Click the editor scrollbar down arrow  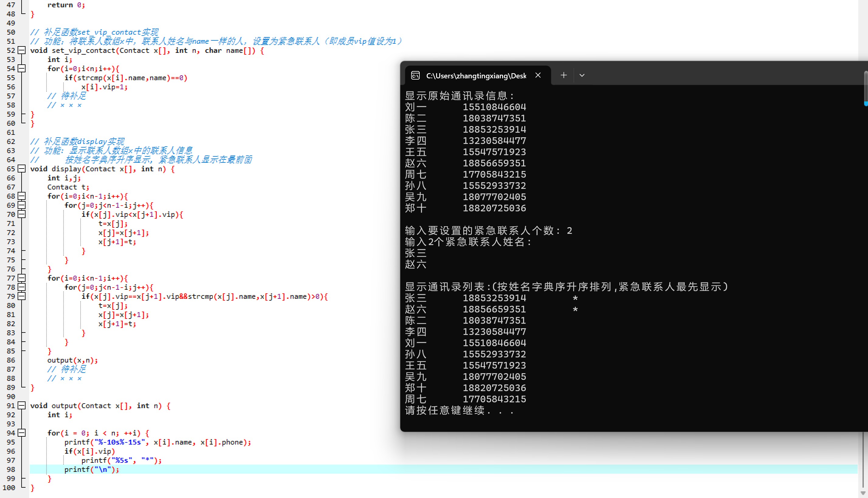863,493
